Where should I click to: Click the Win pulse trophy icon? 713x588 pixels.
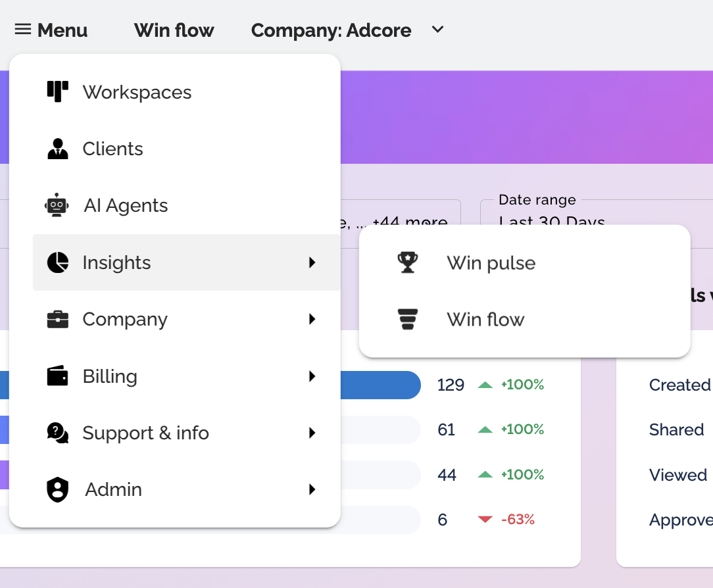[x=408, y=262]
